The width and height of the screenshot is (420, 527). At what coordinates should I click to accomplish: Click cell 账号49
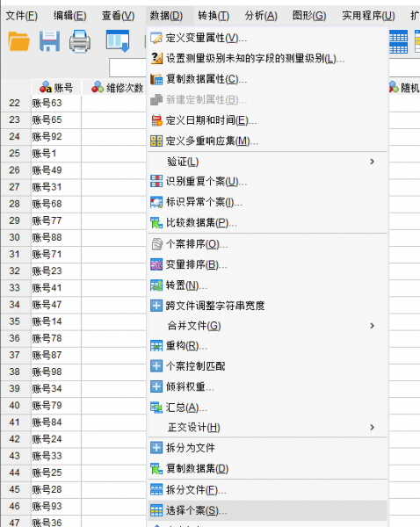point(56,170)
